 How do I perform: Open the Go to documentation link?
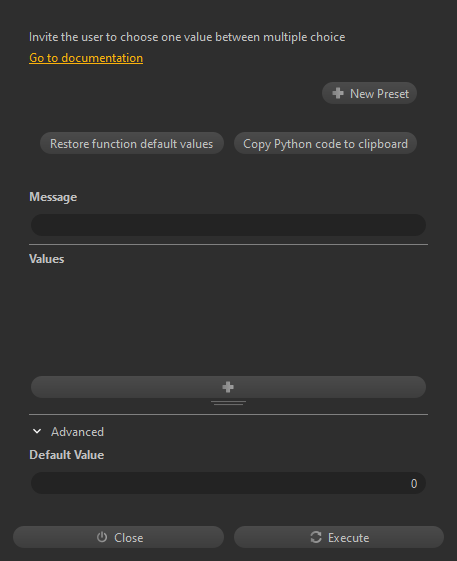(86, 58)
